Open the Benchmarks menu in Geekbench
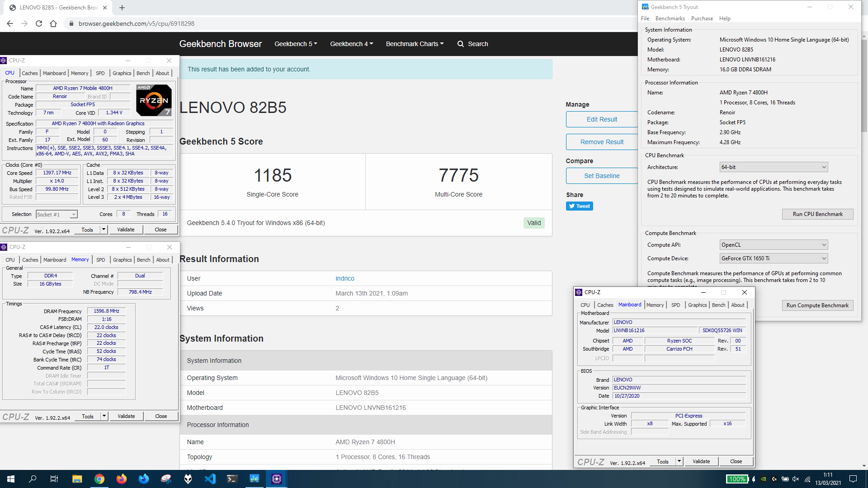 tap(670, 19)
